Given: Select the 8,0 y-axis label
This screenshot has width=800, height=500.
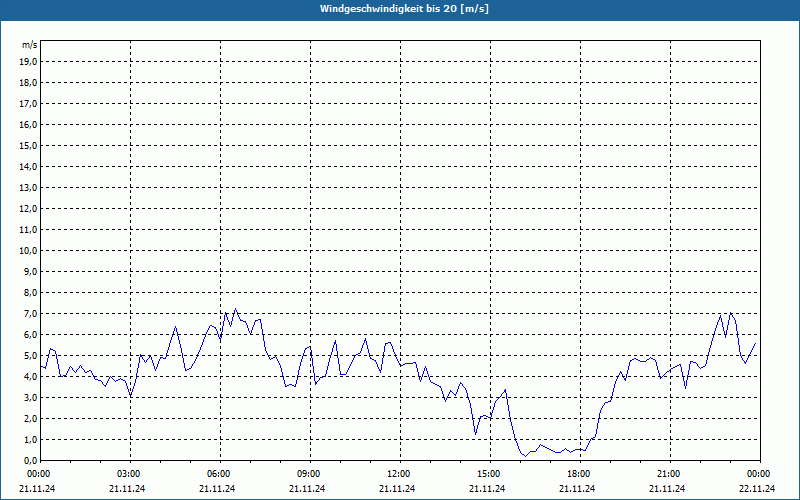Looking at the screenshot, I should click(30, 293).
